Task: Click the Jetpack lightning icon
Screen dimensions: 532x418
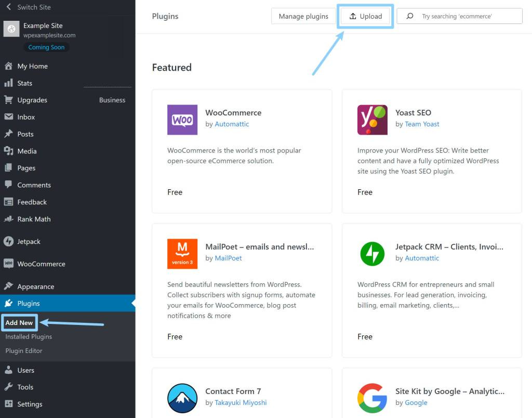Action: tap(8, 241)
